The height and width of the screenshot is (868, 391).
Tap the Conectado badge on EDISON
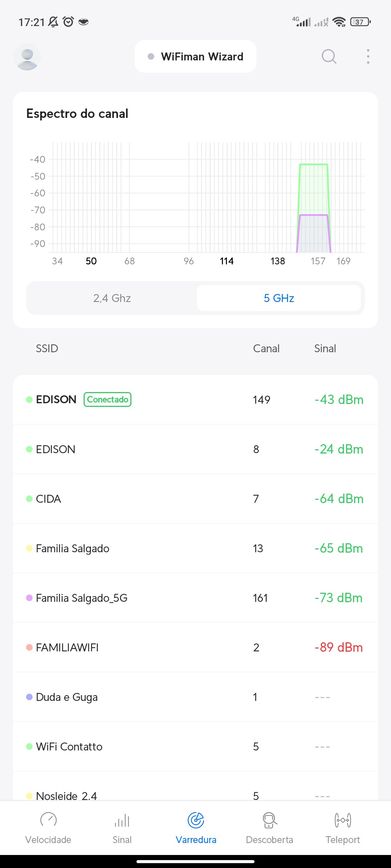(108, 400)
